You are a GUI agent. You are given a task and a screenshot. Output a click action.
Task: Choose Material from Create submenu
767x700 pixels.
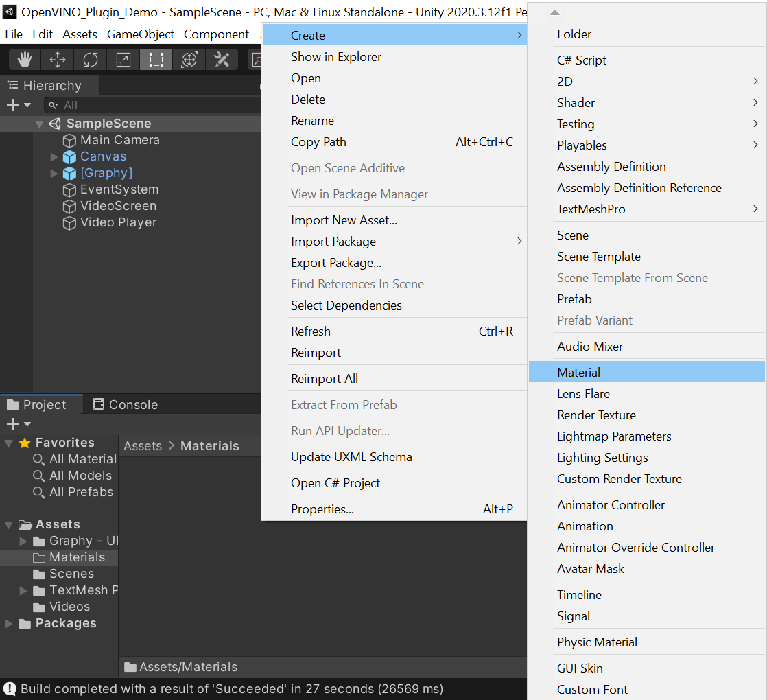[x=647, y=372]
